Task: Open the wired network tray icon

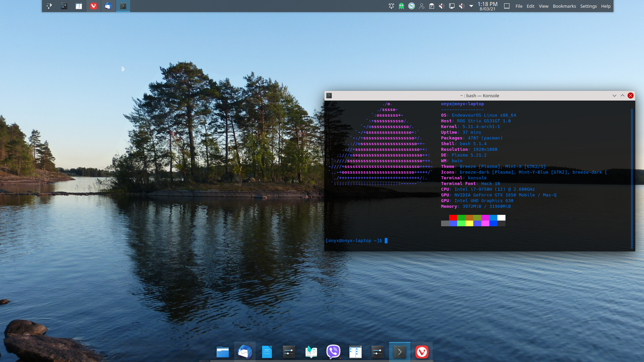Action: pyautogui.click(x=452, y=6)
